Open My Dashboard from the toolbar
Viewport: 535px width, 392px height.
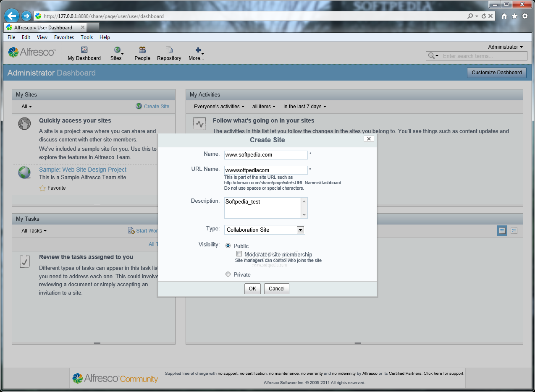[x=84, y=54]
